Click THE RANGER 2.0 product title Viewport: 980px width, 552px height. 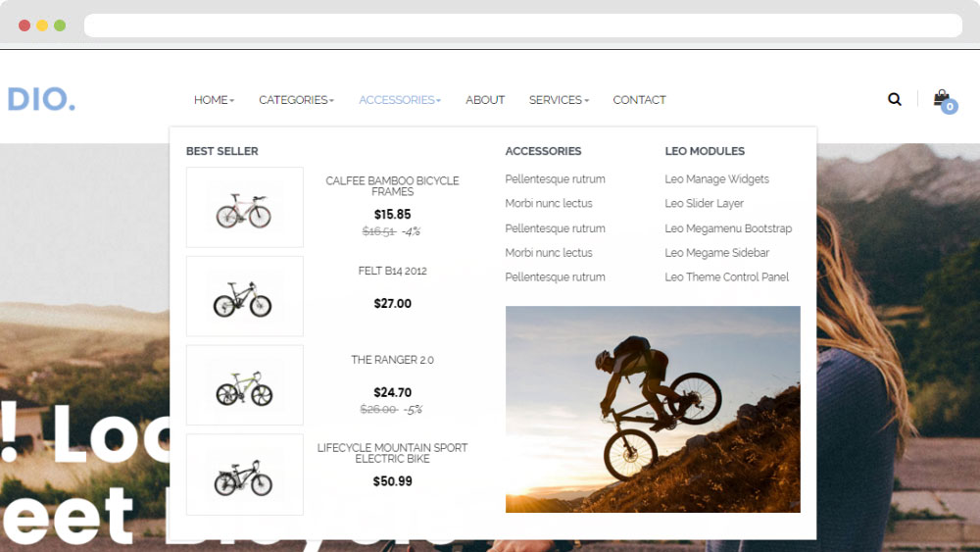393,360
